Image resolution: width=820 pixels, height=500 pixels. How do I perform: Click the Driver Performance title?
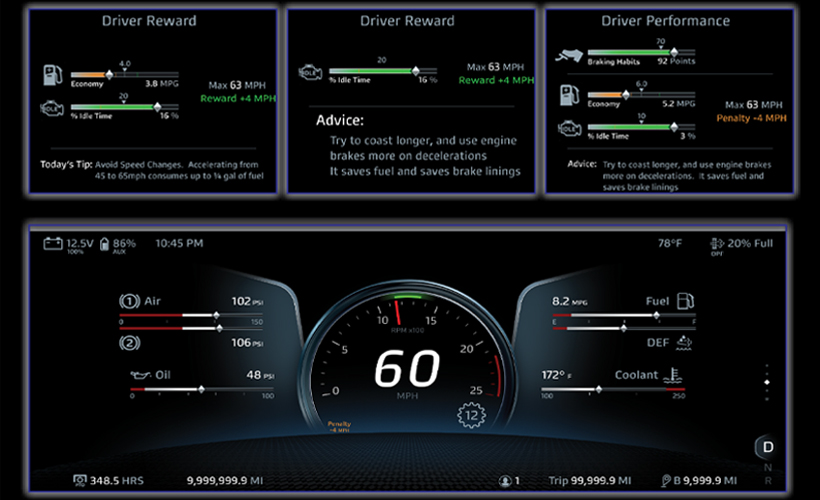[x=665, y=21]
